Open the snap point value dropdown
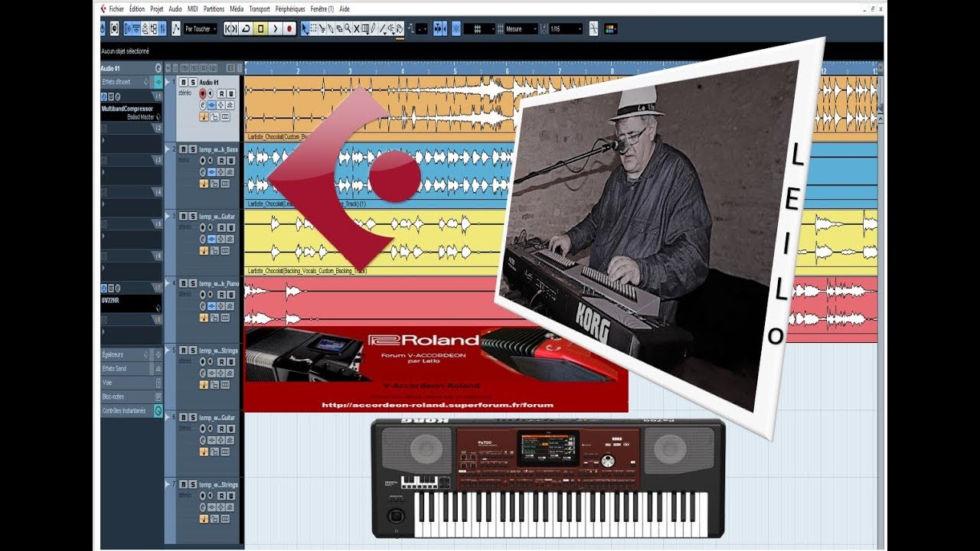Image resolution: width=980 pixels, height=551 pixels. tap(422, 28)
